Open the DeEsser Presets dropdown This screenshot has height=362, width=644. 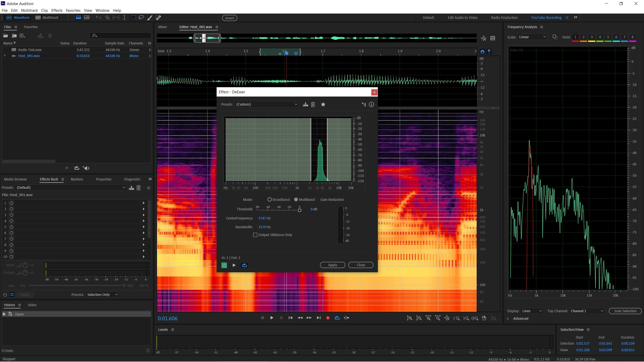(267, 104)
